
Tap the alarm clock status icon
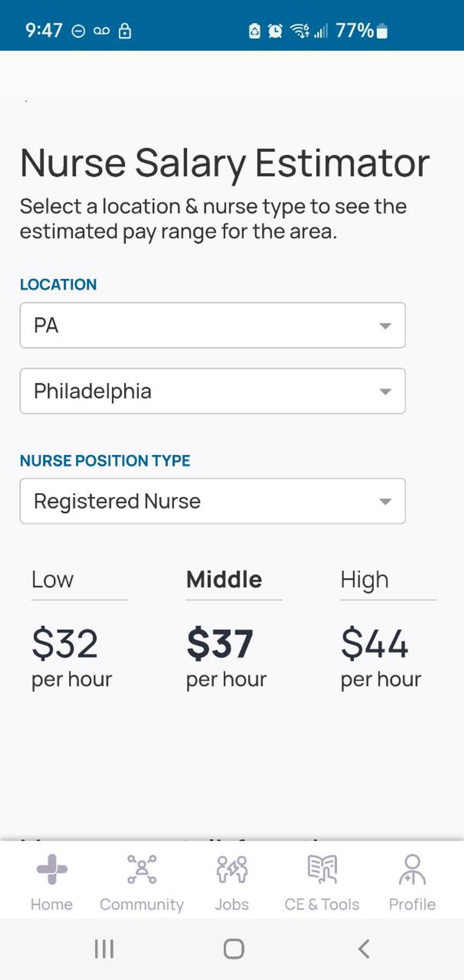275,31
